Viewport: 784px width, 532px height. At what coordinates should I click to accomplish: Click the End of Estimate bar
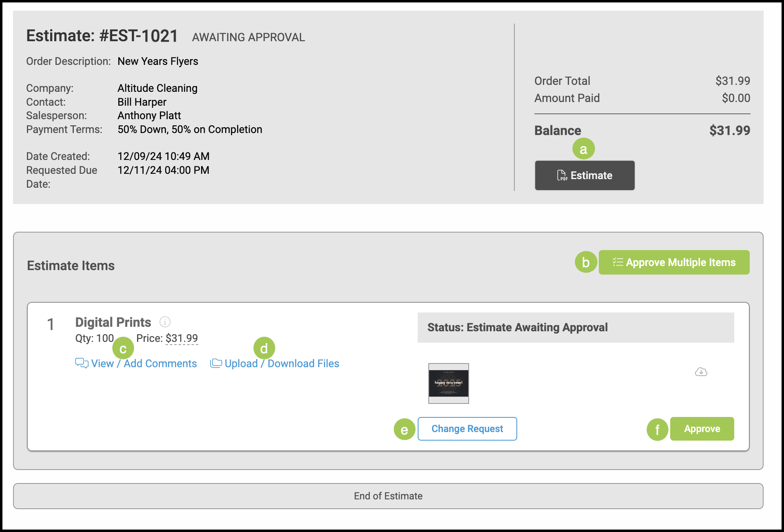[x=388, y=496]
